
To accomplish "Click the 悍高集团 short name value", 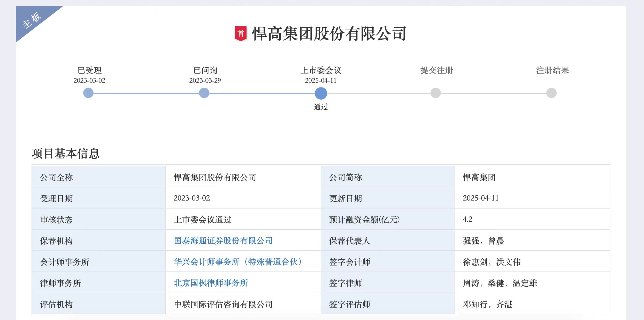I will point(479,178).
